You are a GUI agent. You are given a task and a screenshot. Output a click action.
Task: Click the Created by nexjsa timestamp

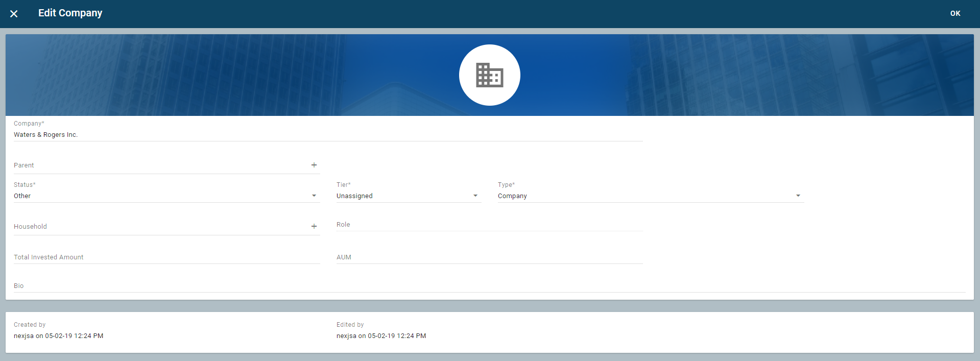59,336
